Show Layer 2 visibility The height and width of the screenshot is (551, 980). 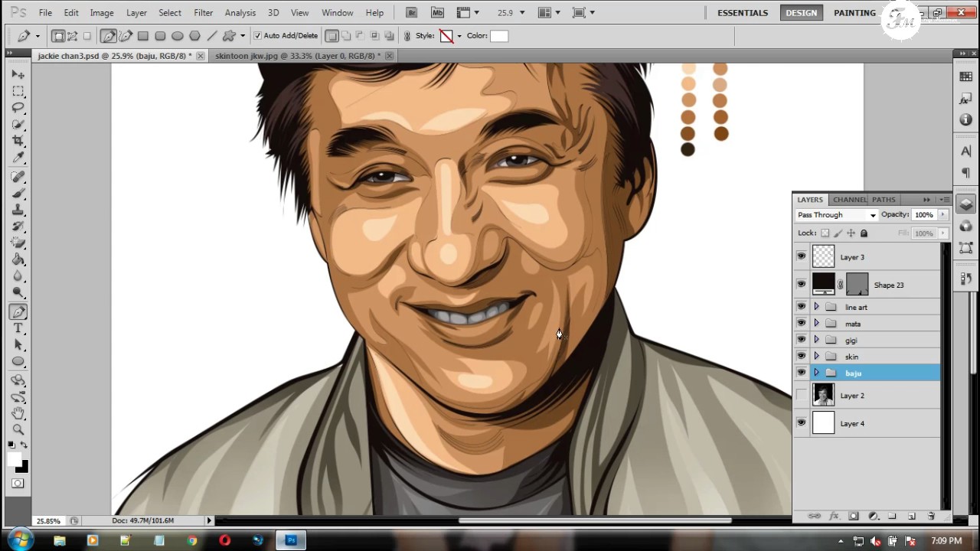801,396
